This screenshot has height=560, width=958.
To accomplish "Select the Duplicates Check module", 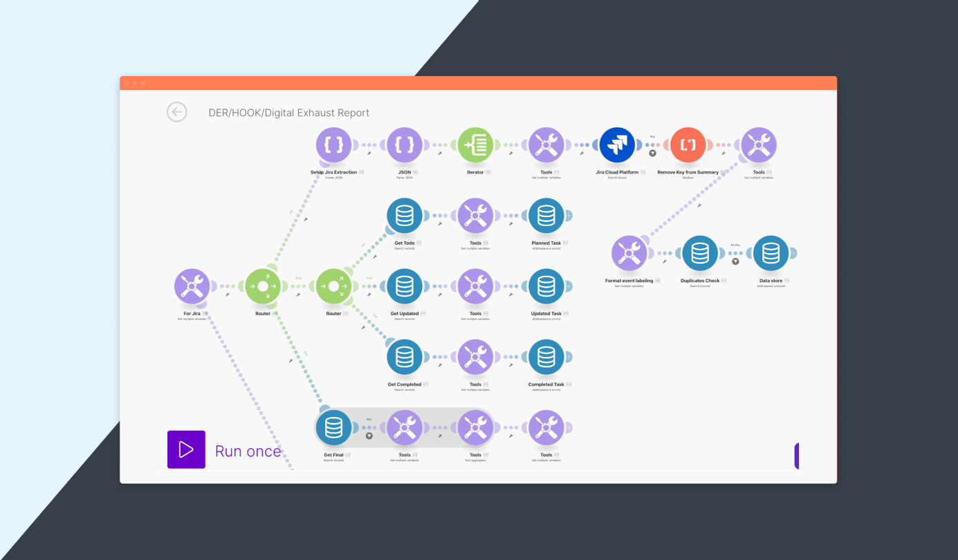I will click(700, 253).
